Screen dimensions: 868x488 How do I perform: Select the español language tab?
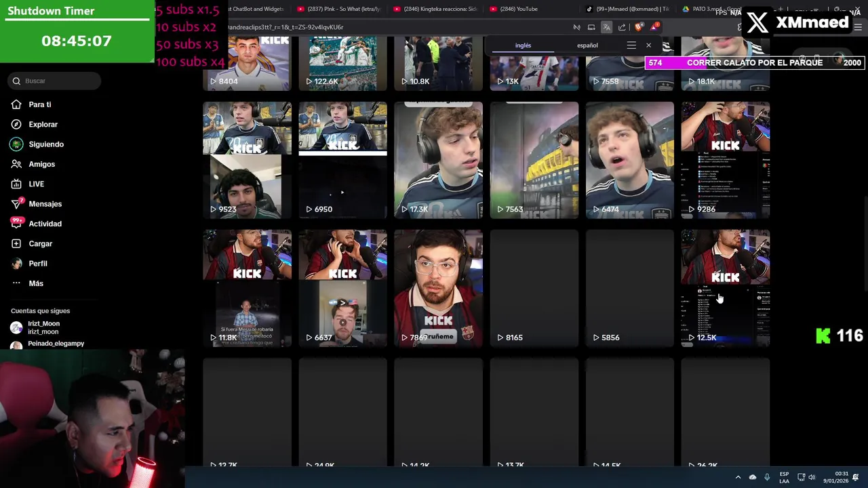[587, 45]
